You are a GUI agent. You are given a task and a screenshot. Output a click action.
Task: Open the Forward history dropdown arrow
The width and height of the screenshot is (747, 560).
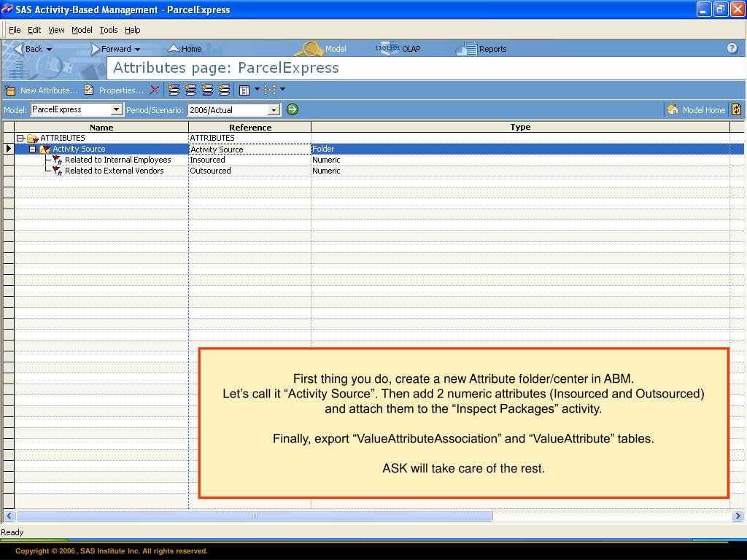[137, 49]
